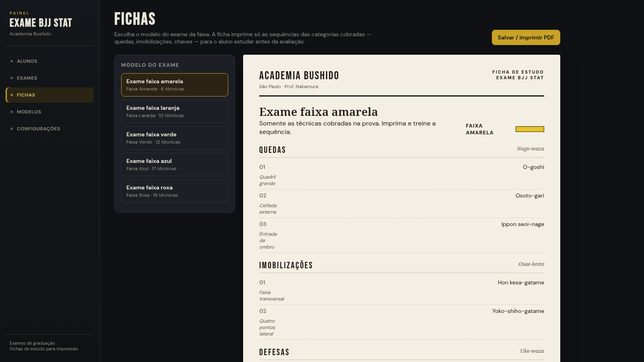Viewport: 644px width, 362px height.
Task: Select the Osoto-gari technique text
Action: point(530,195)
